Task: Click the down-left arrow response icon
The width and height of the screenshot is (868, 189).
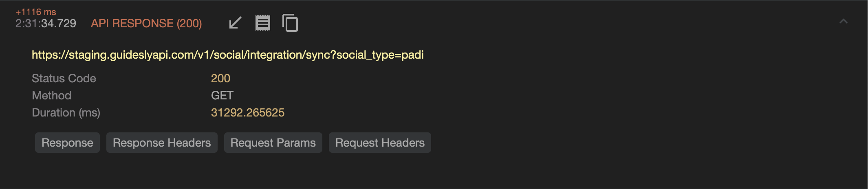Action: [x=235, y=23]
